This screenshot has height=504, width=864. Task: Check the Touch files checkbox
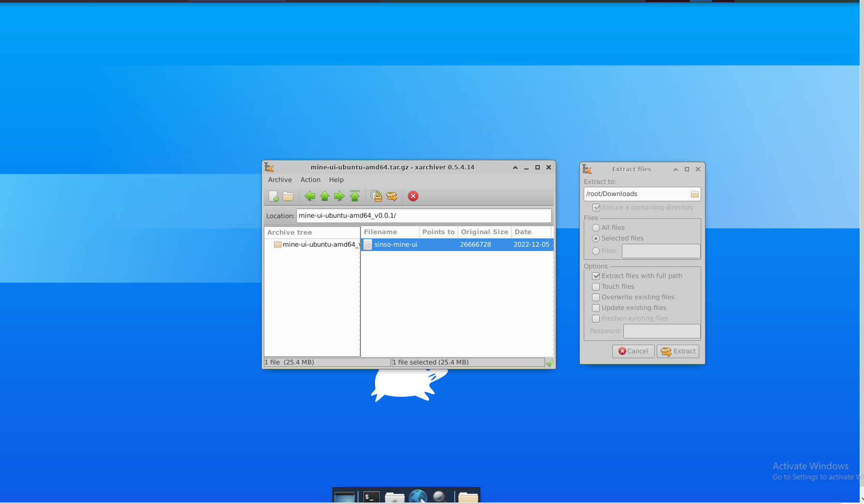[x=596, y=287]
